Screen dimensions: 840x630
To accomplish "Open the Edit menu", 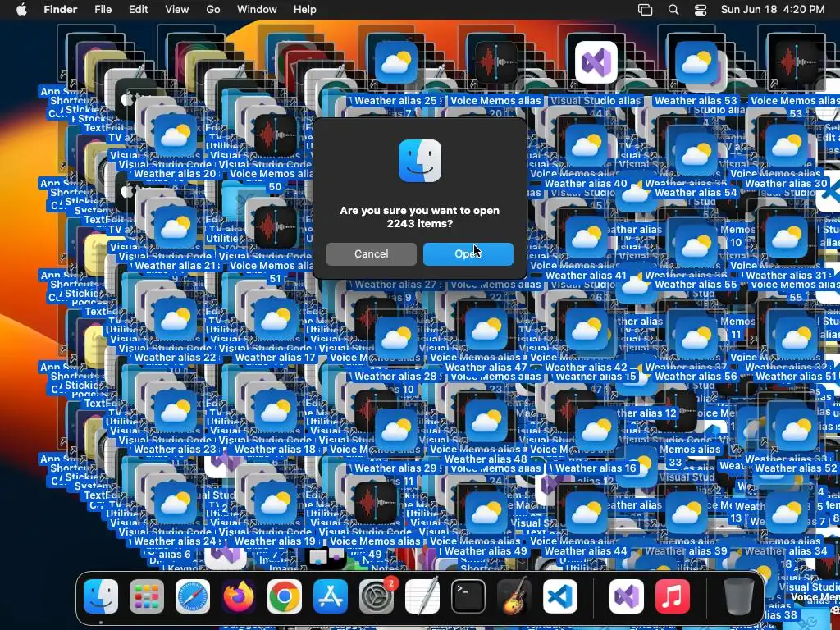I will coord(138,10).
